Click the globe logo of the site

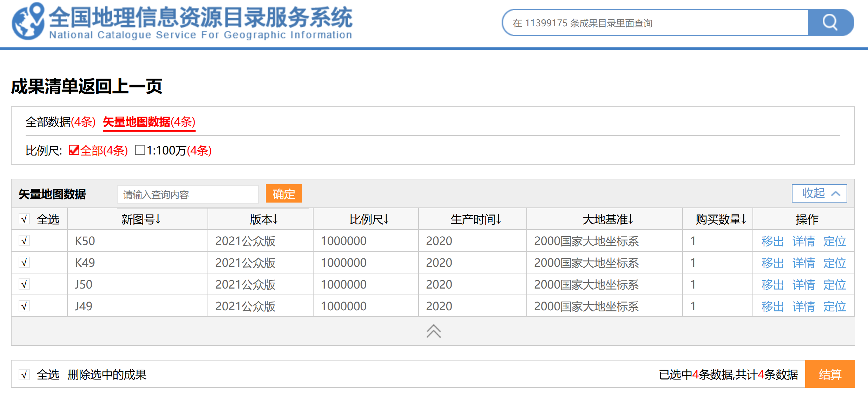(28, 22)
